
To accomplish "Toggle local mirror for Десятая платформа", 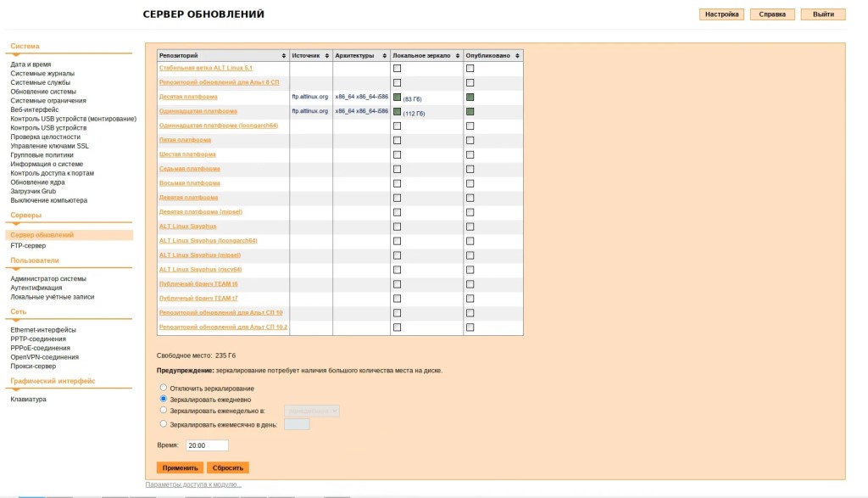I will tap(397, 97).
